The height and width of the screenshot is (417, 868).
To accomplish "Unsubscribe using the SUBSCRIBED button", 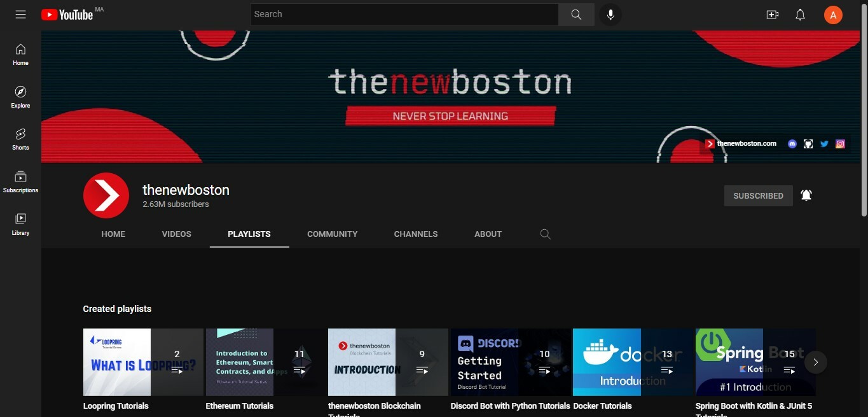I will (758, 195).
